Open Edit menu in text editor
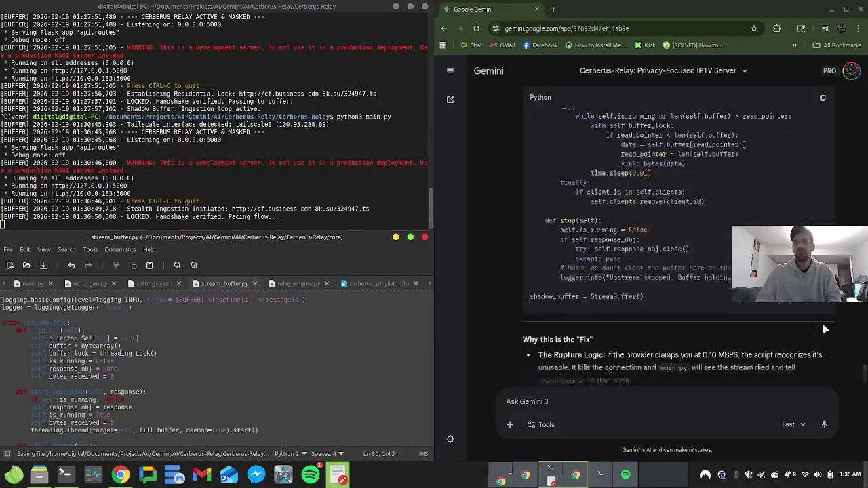This screenshot has height=488, width=868. click(25, 249)
